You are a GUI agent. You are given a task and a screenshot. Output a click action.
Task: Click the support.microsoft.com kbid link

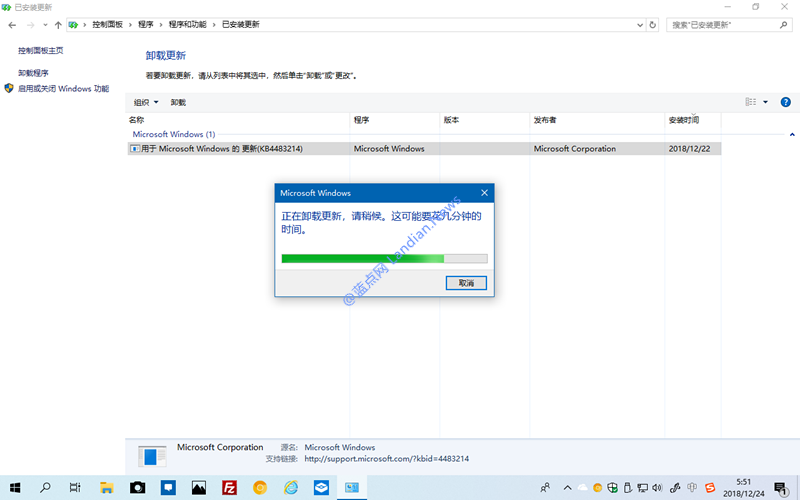point(387,459)
